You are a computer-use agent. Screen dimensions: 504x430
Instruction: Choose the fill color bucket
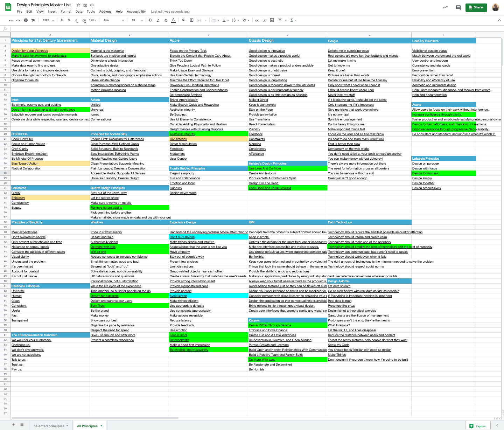(x=183, y=20)
